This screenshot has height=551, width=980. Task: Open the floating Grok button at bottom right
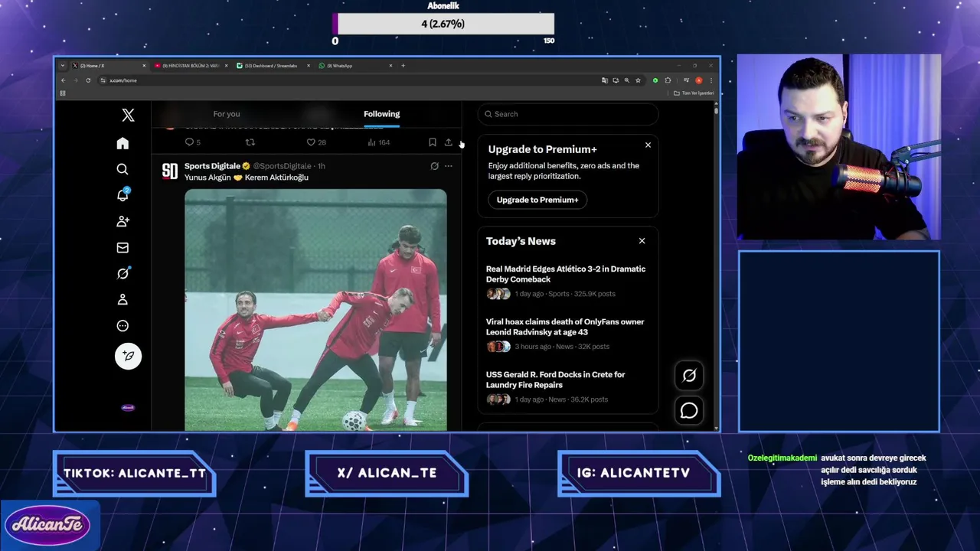[689, 375]
